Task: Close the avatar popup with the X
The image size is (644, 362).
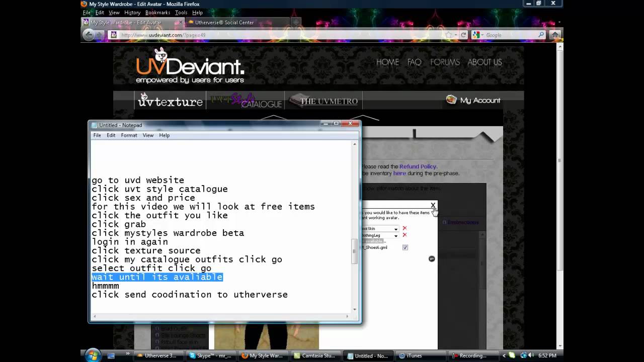Action: (x=433, y=205)
